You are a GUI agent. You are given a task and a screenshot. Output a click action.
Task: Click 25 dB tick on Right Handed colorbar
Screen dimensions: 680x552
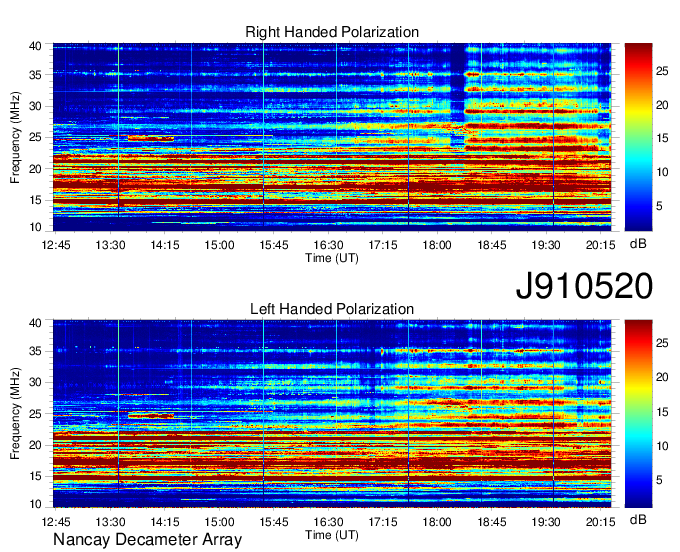click(x=662, y=71)
